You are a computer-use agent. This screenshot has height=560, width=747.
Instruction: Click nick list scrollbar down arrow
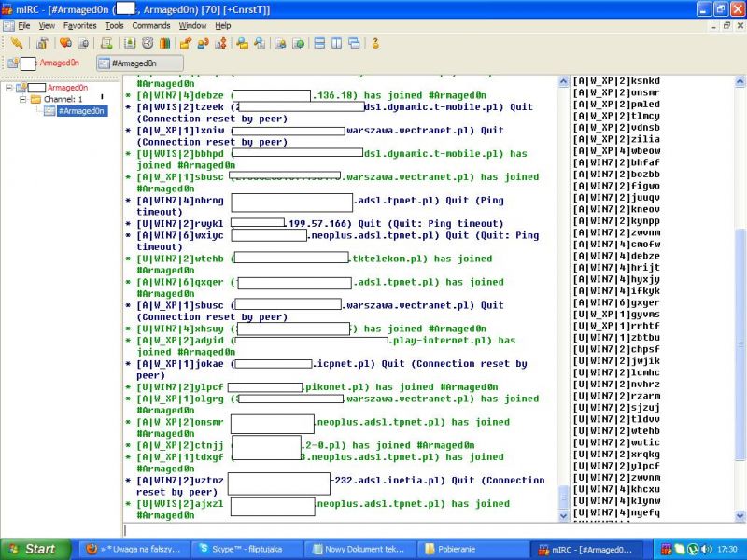pos(740,515)
